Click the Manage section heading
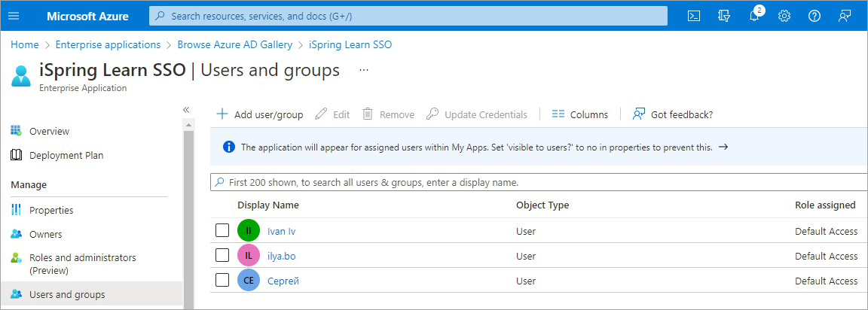 pos(29,184)
